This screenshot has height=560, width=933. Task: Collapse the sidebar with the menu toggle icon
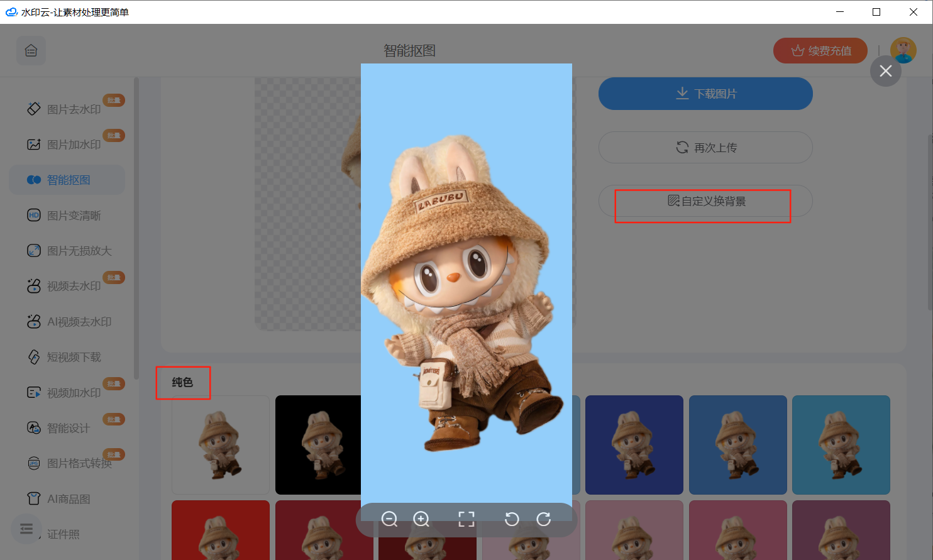(26, 529)
